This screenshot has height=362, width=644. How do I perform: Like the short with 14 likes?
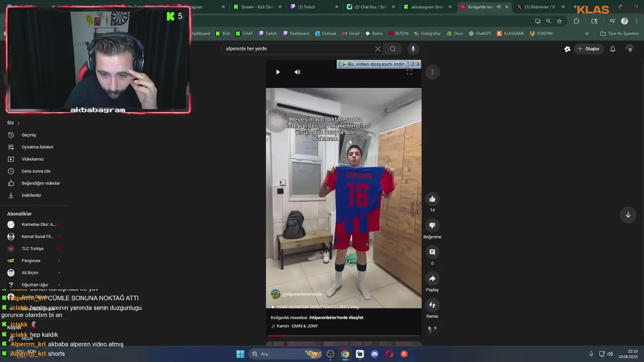point(432,199)
